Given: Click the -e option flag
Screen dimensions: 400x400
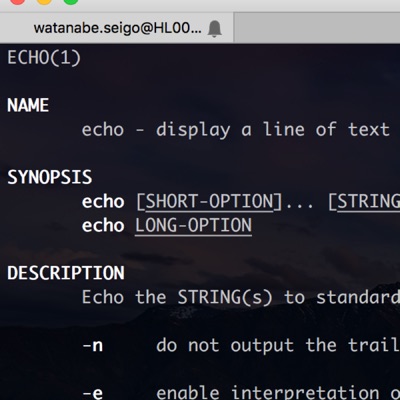Looking at the screenshot, I should tap(93, 393).
